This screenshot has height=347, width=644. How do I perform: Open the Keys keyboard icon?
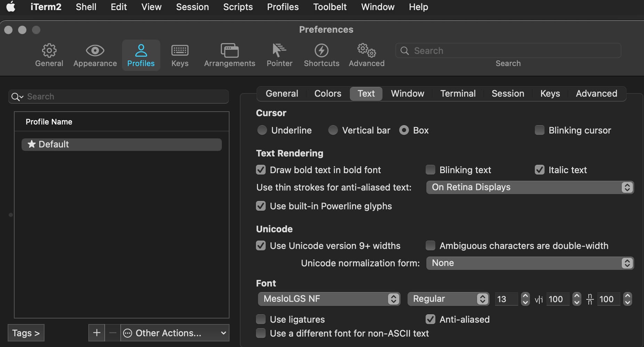click(180, 51)
